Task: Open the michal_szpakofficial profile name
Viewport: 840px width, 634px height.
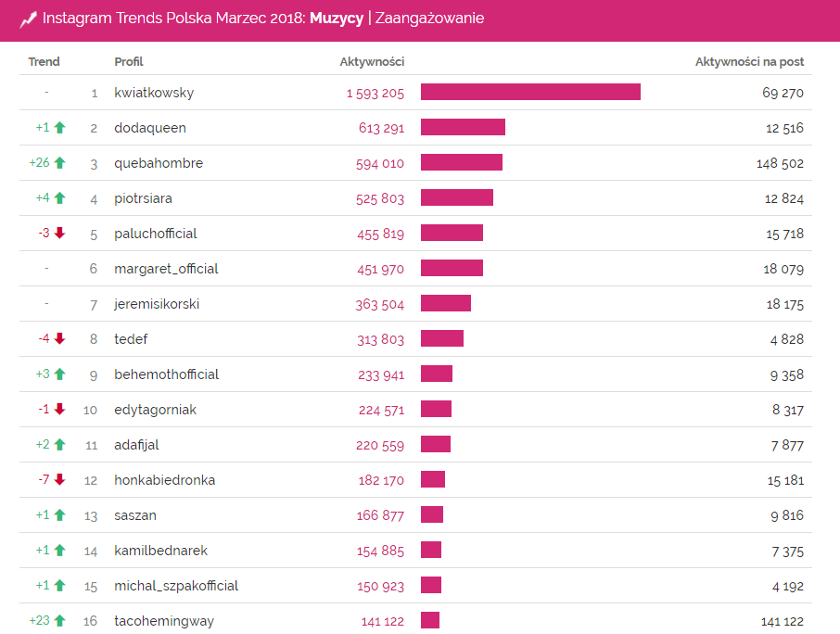Action: [176, 586]
